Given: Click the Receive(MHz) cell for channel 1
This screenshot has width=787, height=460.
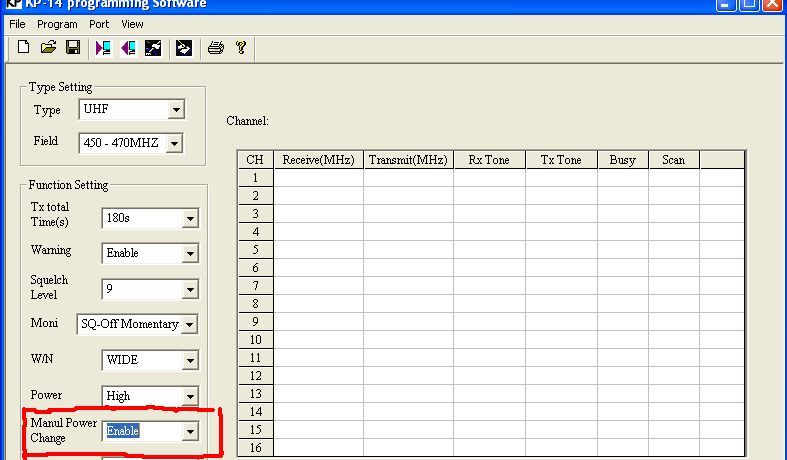Looking at the screenshot, I should pyautogui.click(x=318, y=178).
